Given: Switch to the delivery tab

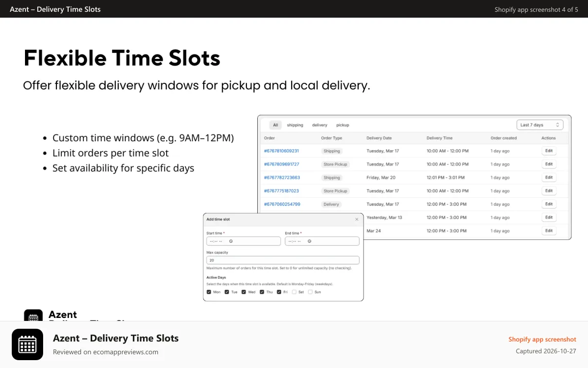Looking at the screenshot, I should (319, 125).
